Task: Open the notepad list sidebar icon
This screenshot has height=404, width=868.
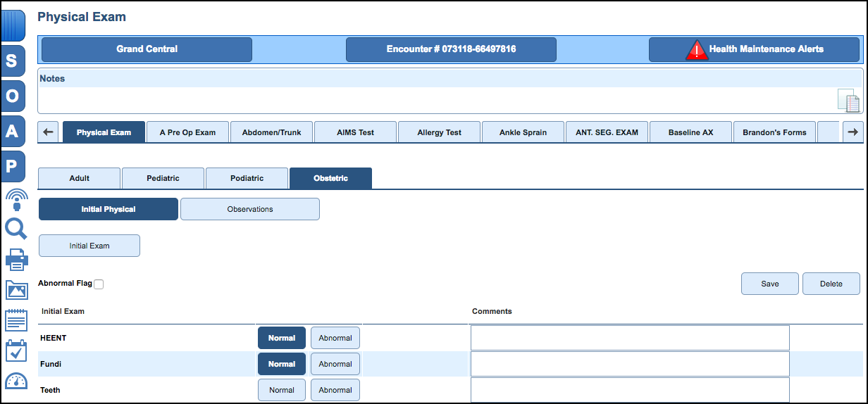Action: point(15,320)
